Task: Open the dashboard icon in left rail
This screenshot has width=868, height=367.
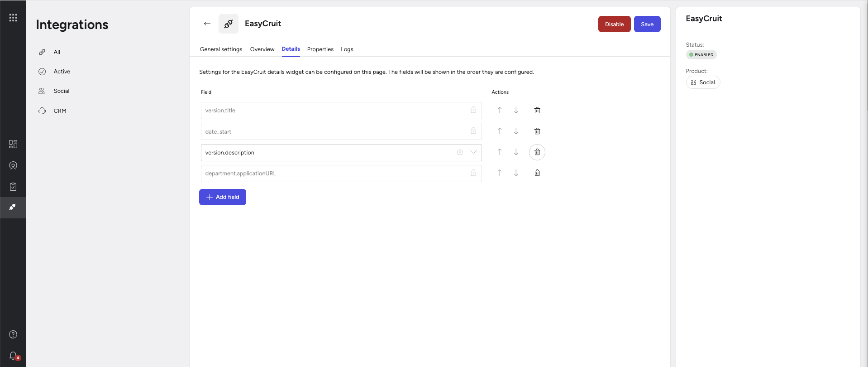Action: coord(13,144)
